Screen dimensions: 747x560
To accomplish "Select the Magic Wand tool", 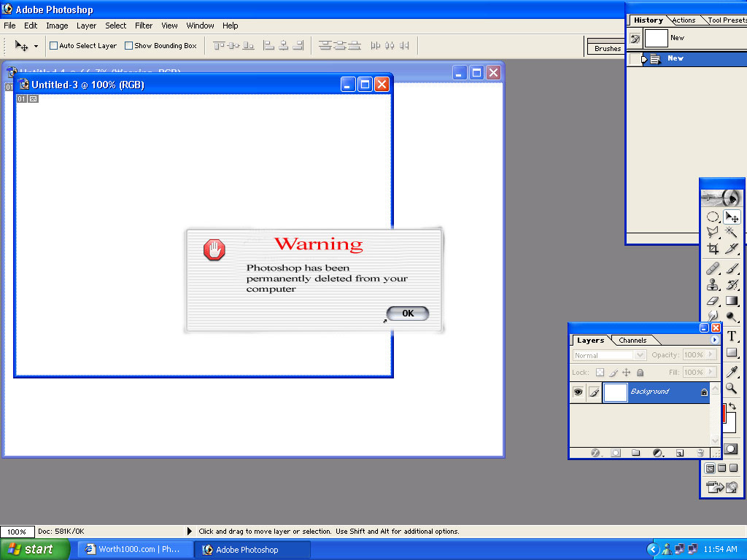I will pyautogui.click(x=732, y=233).
